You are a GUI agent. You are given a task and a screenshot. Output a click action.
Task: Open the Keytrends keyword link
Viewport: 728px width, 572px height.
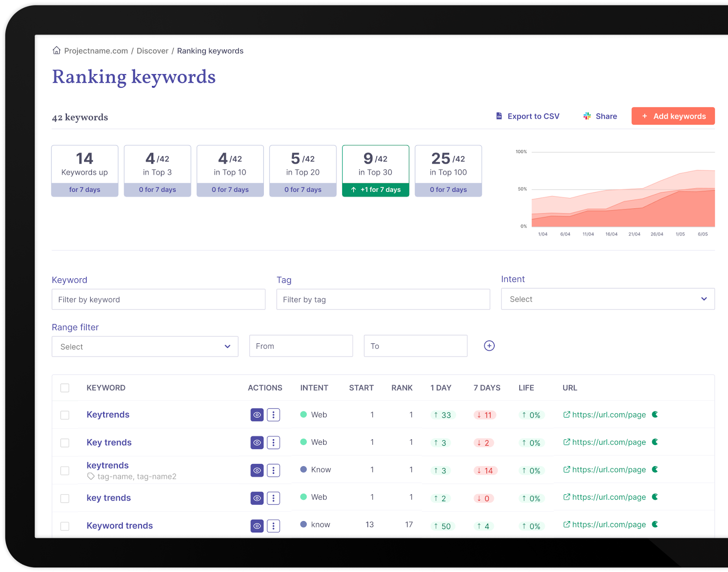[108, 415]
